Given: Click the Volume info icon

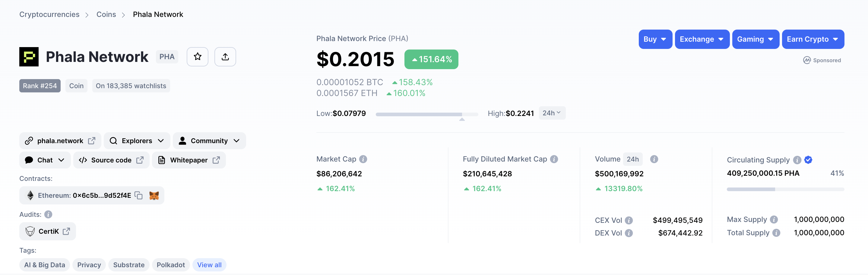Looking at the screenshot, I should 654,159.
